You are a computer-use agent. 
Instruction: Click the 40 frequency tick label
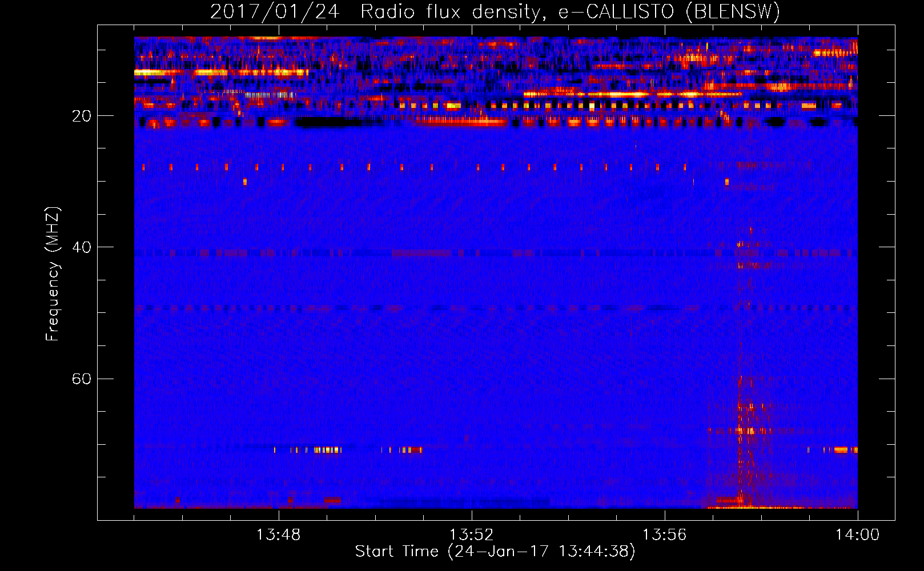[x=82, y=247]
